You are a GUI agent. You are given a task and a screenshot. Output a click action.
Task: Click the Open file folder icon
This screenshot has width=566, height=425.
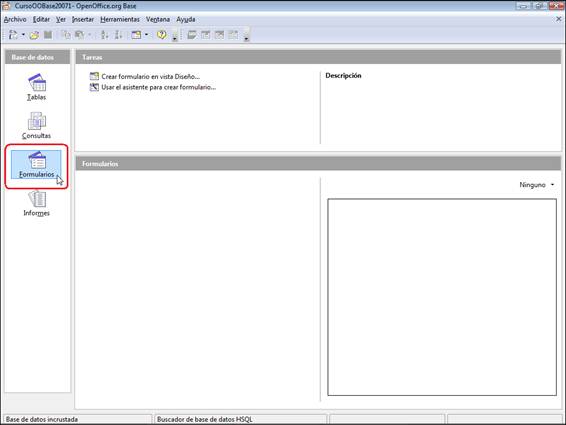point(34,35)
